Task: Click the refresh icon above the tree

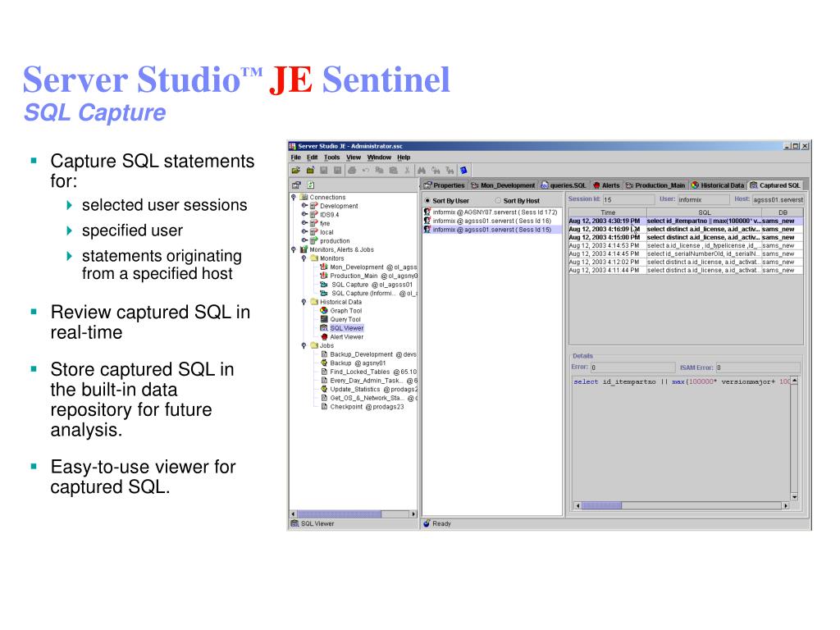Action: pos(311,185)
